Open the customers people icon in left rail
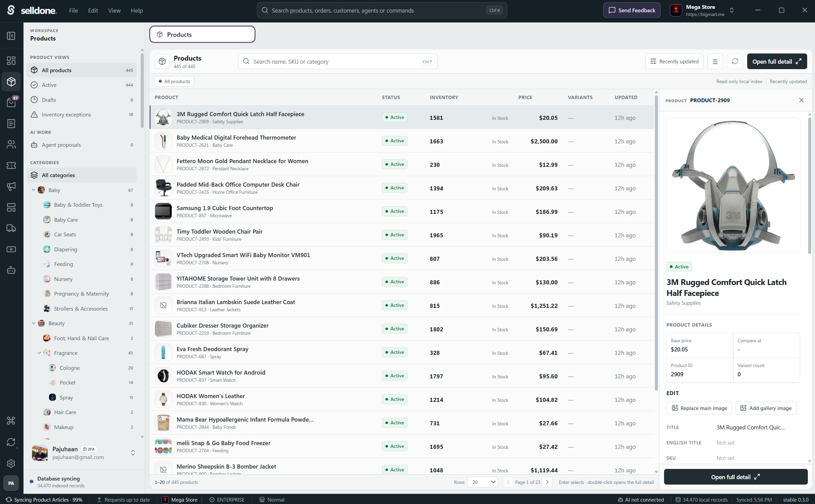815x504 pixels. [11, 144]
